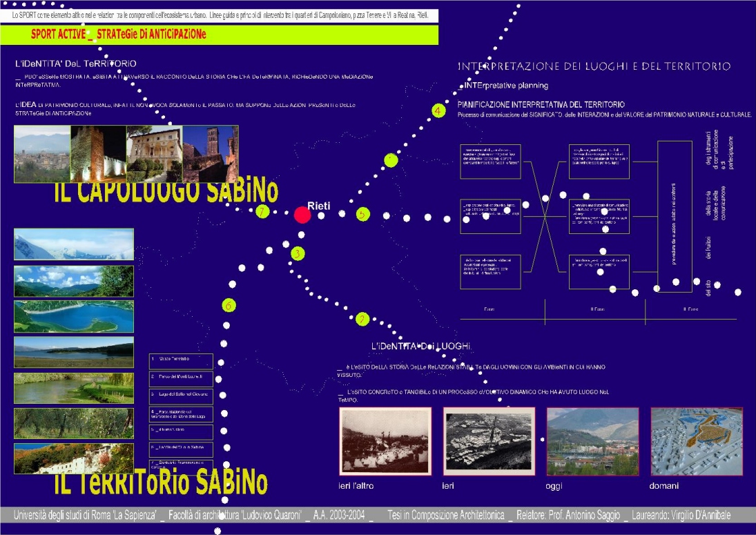This screenshot has height=535, width=756.
Task: Select the blue lake landscape photo
Action: click(x=74, y=317)
